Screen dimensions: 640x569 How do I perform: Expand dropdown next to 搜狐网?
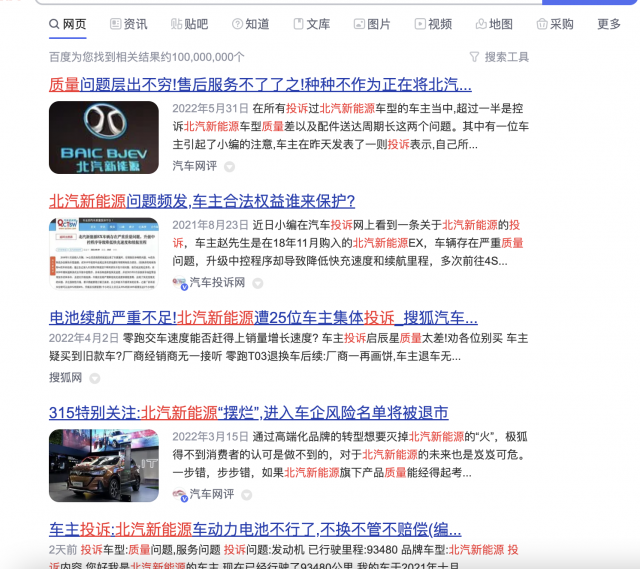coord(95,378)
